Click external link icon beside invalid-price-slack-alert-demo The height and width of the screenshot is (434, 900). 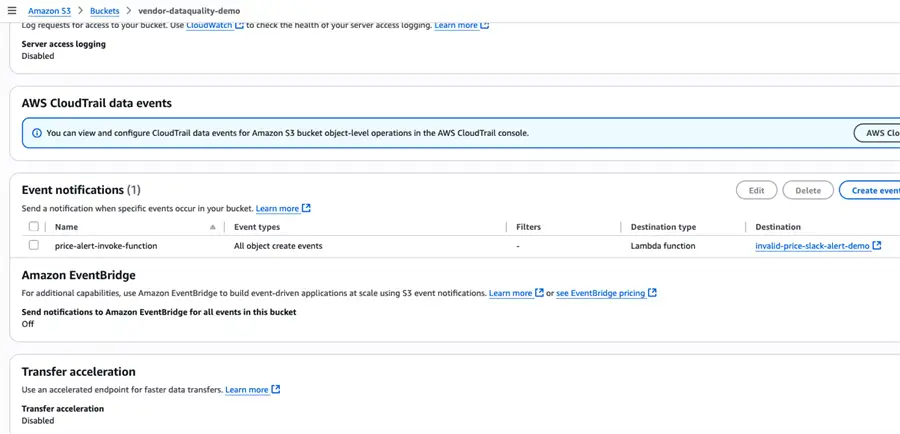click(x=876, y=246)
